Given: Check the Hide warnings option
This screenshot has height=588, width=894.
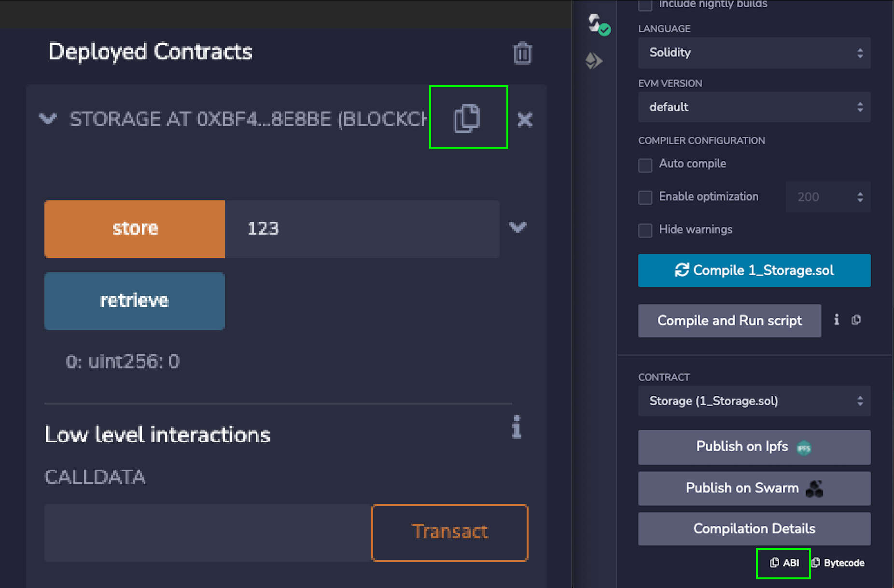Looking at the screenshot, I should click(645, 230).
